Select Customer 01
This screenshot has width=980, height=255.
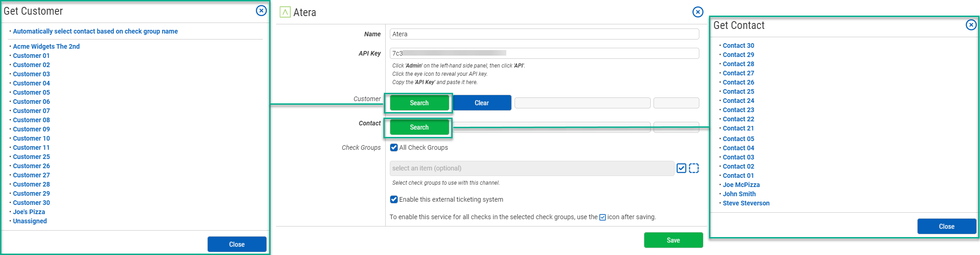pos(31,56)
